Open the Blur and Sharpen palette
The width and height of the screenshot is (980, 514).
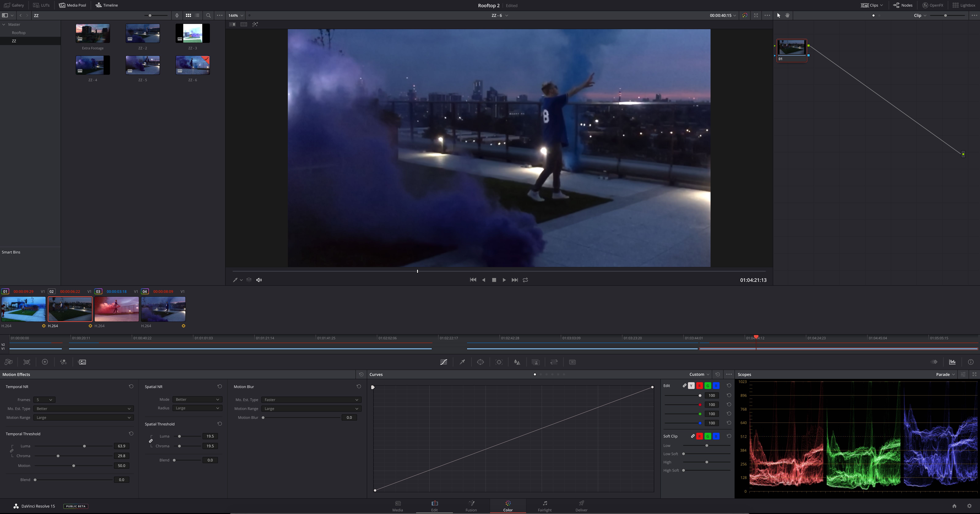pyautogui.click(x=517, y=362)
